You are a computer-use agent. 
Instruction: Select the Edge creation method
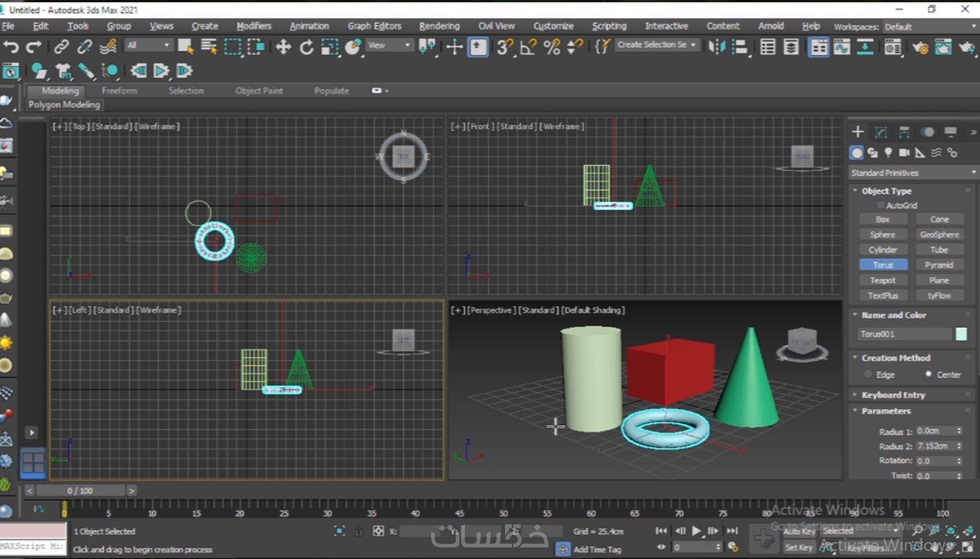[x=869, y=374]
